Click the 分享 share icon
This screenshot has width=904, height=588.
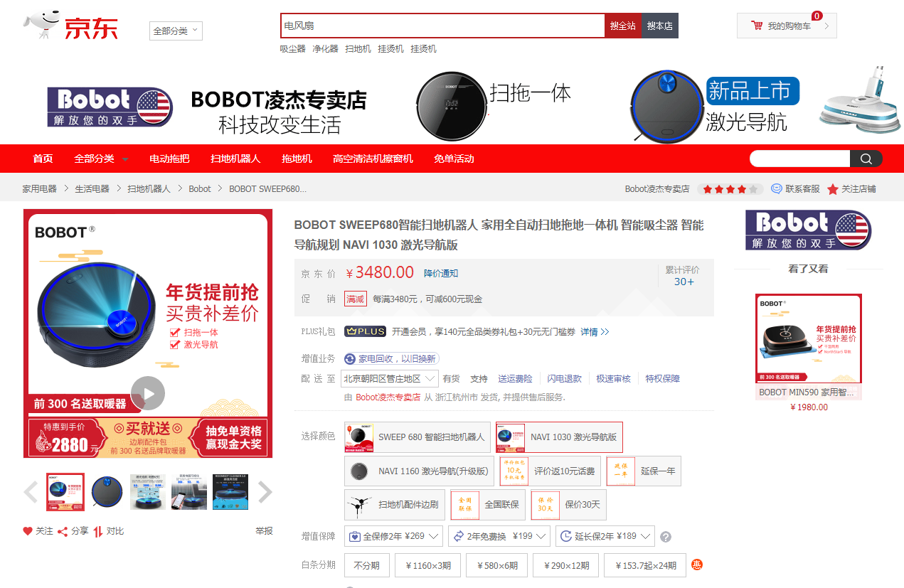pyautogui.click(x=63, y=531)
